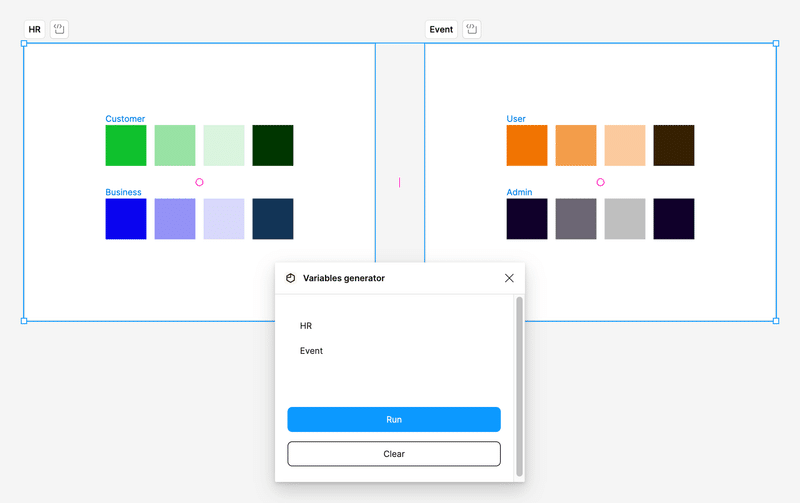Select the Customer layer label

125,118
